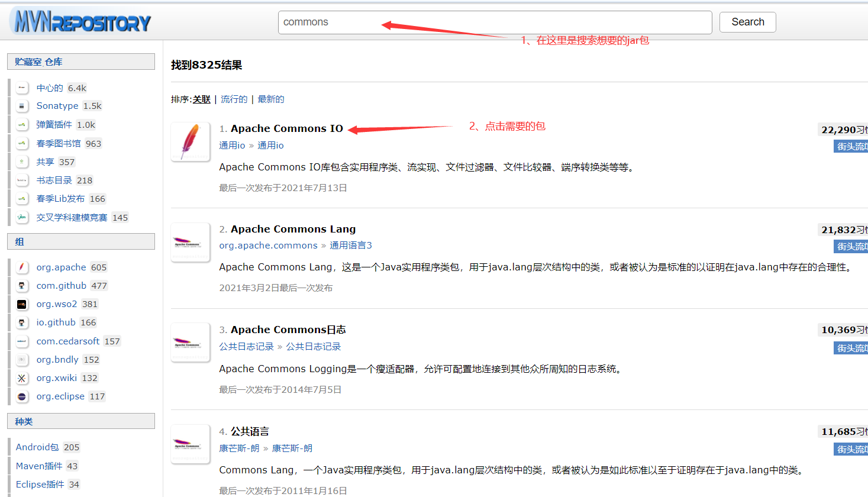This screenshot has width=868, height=497.
Task: Click the 22,290 usages count
Action: click(x=844, y=130)
